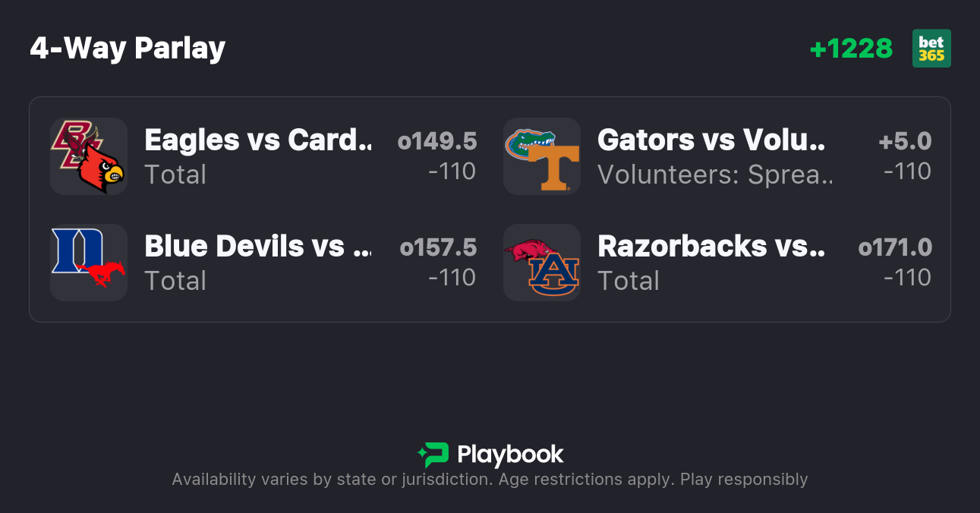980x513 pixels.
Task: Select the Razorbacks vs matchup title
Action: tap(711, 247)
